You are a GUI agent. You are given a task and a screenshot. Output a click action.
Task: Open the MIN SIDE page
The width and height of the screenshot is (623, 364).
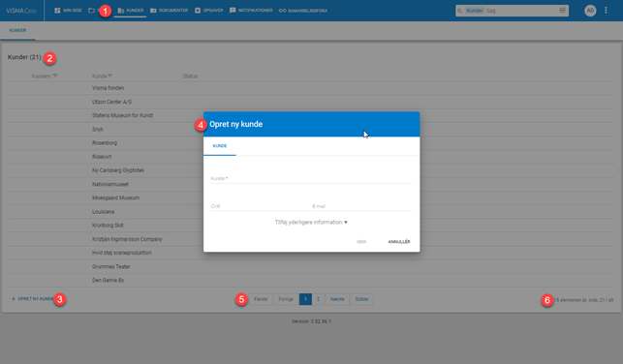tap(68, 11)
